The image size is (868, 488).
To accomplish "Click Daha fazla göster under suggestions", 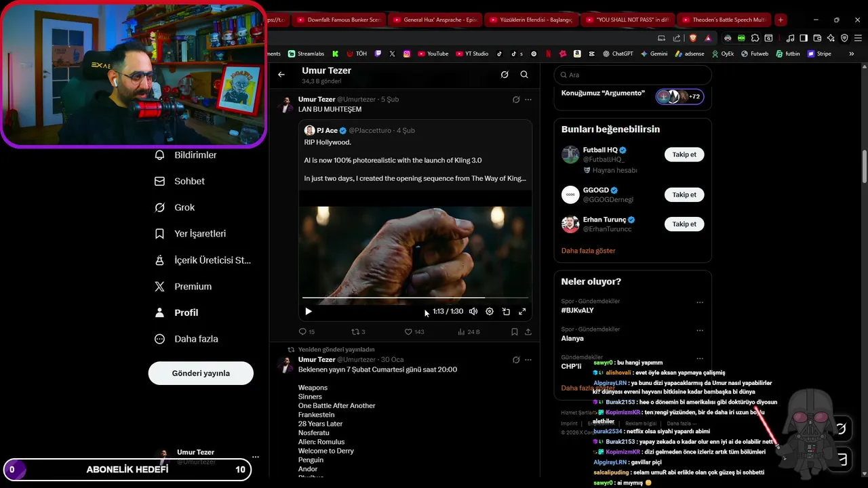I will tap(588, 251).
